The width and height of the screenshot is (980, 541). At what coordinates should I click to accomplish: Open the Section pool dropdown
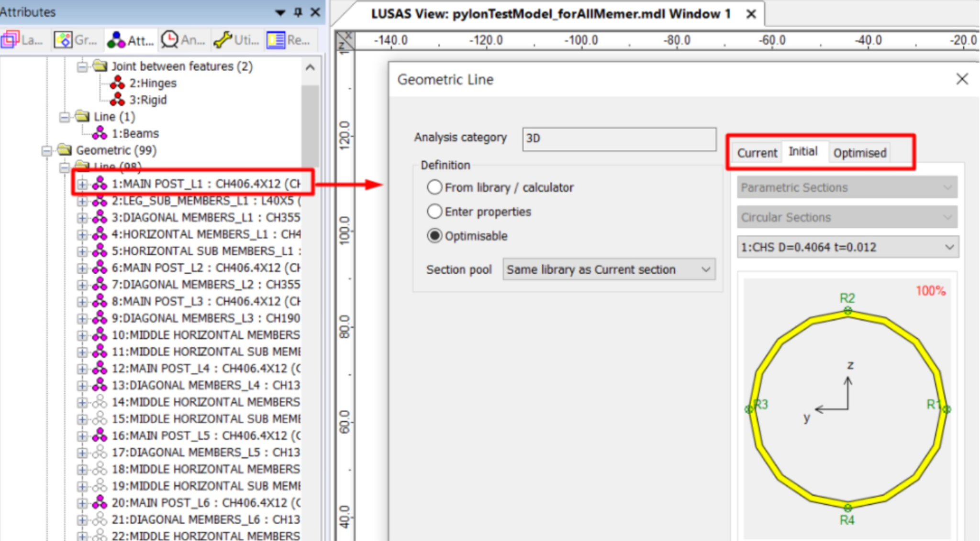pos(609,269)
